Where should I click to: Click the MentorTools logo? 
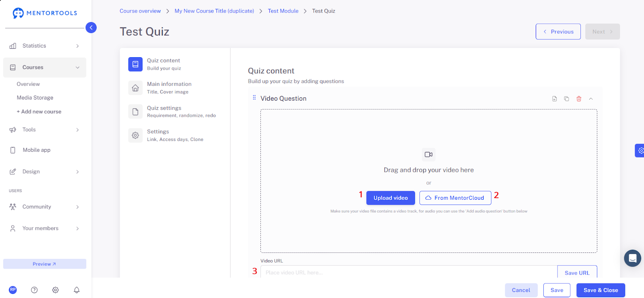pos(45,13)
